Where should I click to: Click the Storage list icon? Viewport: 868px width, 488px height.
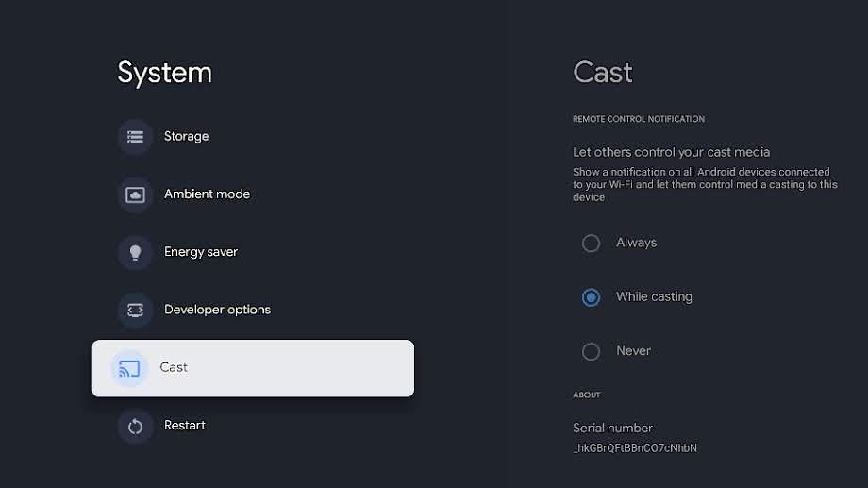click(x=135, y=137)
